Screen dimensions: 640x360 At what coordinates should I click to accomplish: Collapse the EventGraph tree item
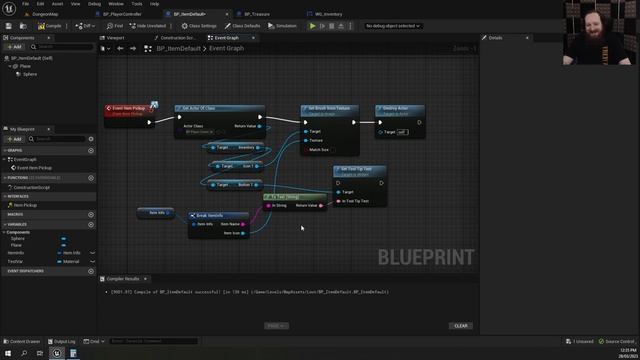click(4, 160)
